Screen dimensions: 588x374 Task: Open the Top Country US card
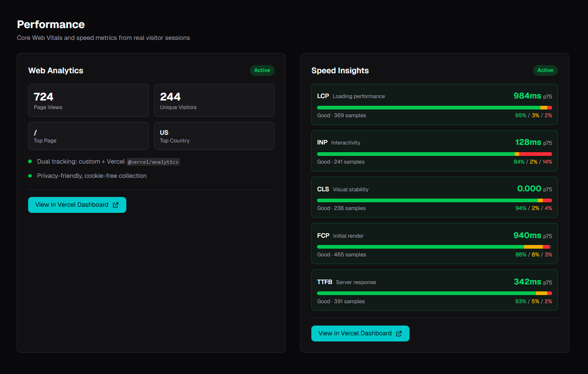(214, 136)
